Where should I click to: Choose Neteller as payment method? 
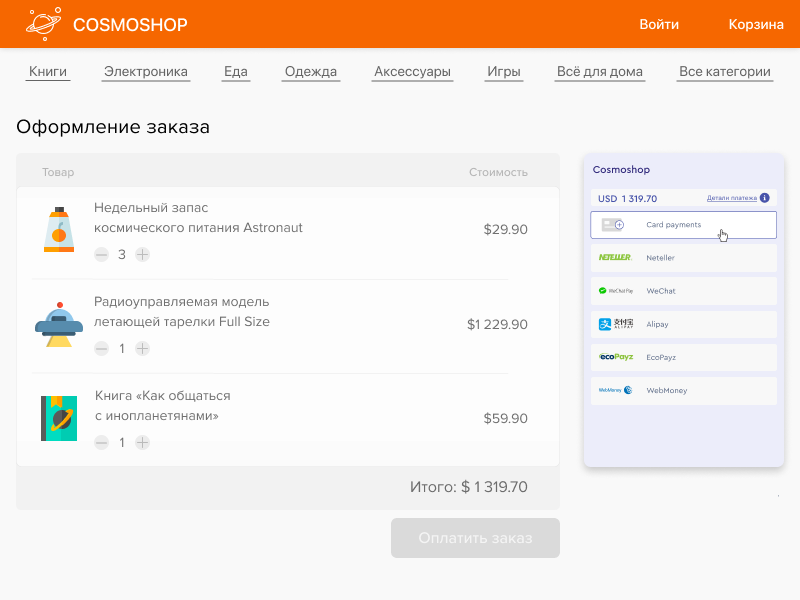(683, 258)
